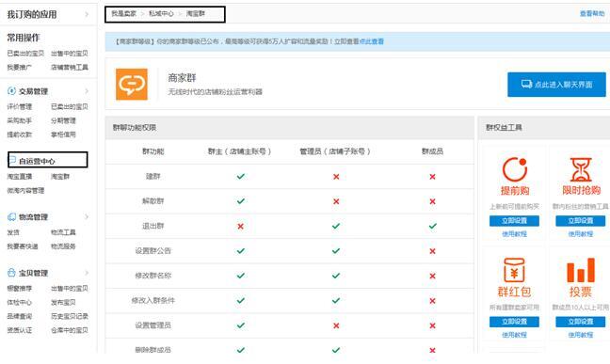Open 微淘内容管理 in the sidebar
Image resolution: width=610 pixels, height=364 pixels.
point(25,191)
